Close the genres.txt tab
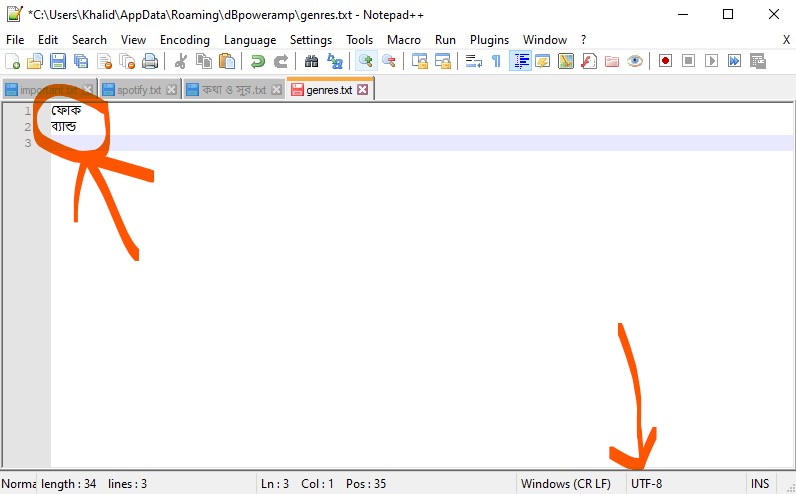The height and width of the screenshot is (494, 796). click(x=363, y=90)
